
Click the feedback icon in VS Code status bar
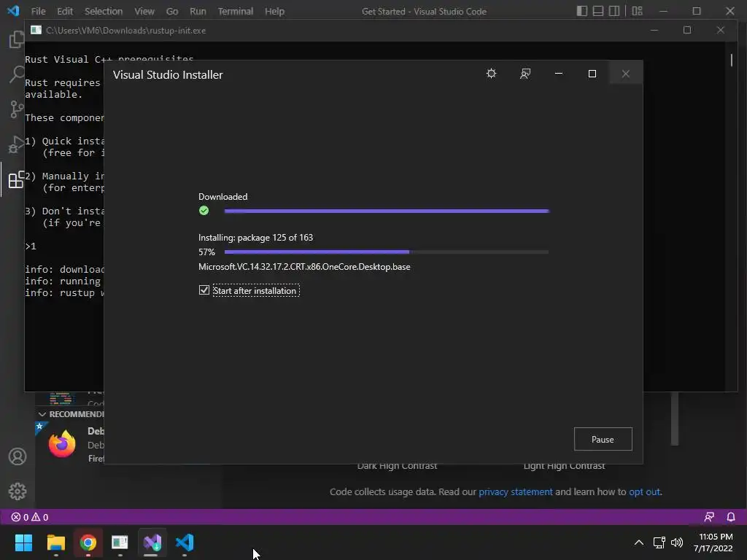point(709,517)
